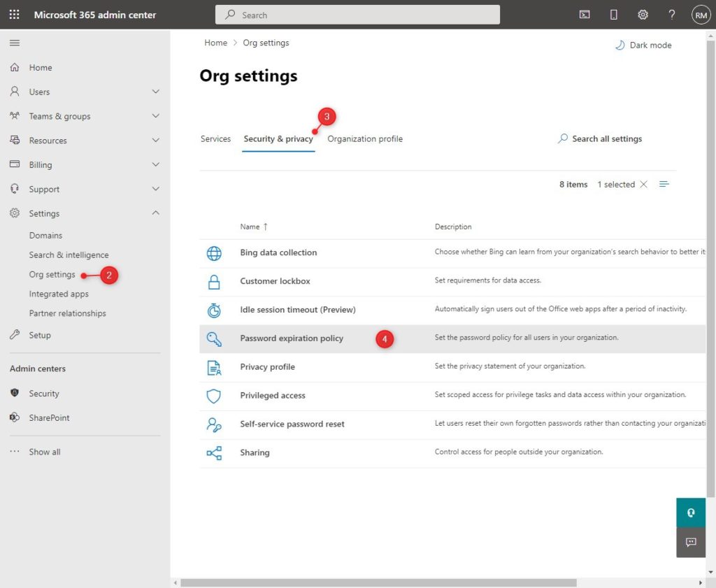Image resolution: width=716 pixels, height=588 pixels.
Task: Open Bing data collection setting name
Action: tap(278, 252)
